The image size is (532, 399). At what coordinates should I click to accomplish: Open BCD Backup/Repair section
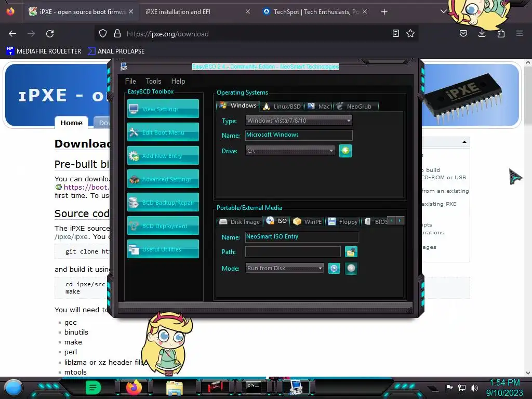[x=163, y=202]
